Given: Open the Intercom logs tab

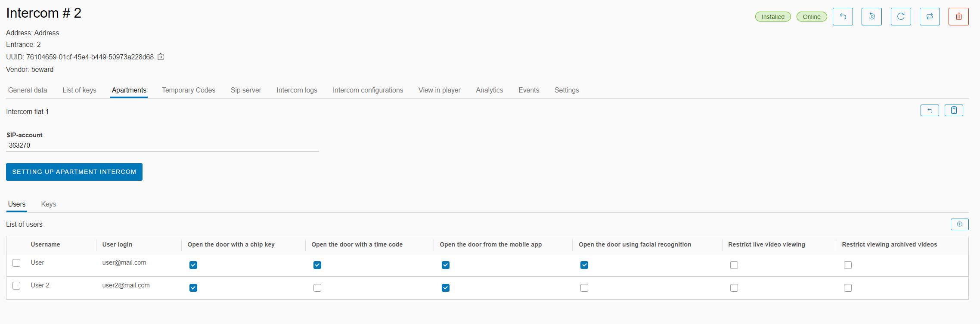Looking at the screenshot, I should coord(297,90).
